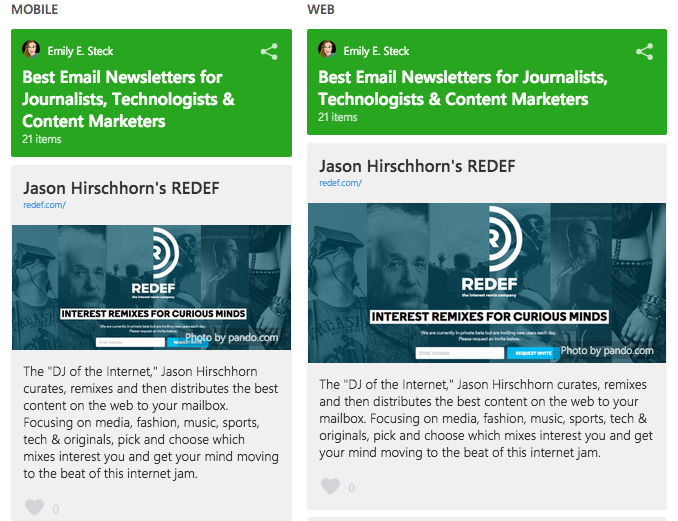Click the WEB section heading
Screen dimensions: 678x521
(321, 10)
